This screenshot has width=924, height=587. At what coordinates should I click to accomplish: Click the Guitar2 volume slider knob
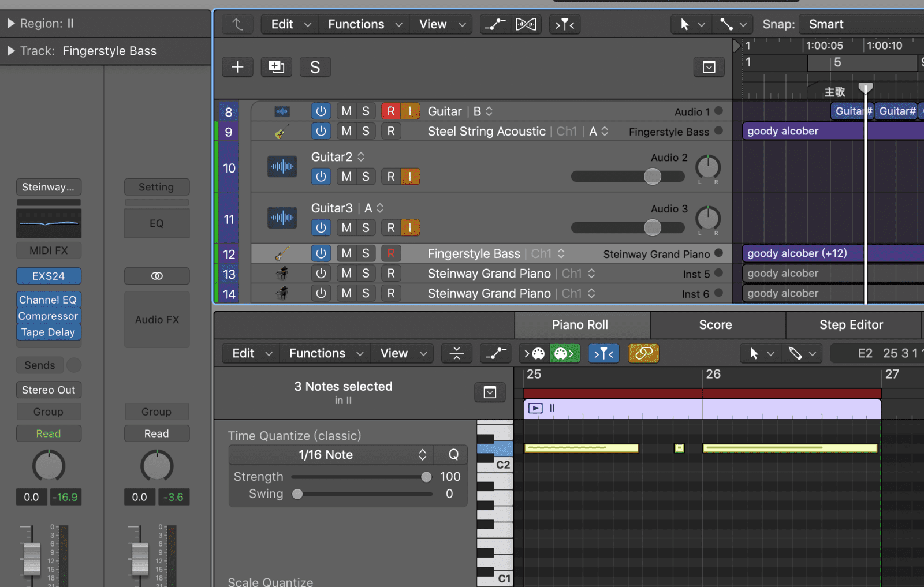[653, 176]
